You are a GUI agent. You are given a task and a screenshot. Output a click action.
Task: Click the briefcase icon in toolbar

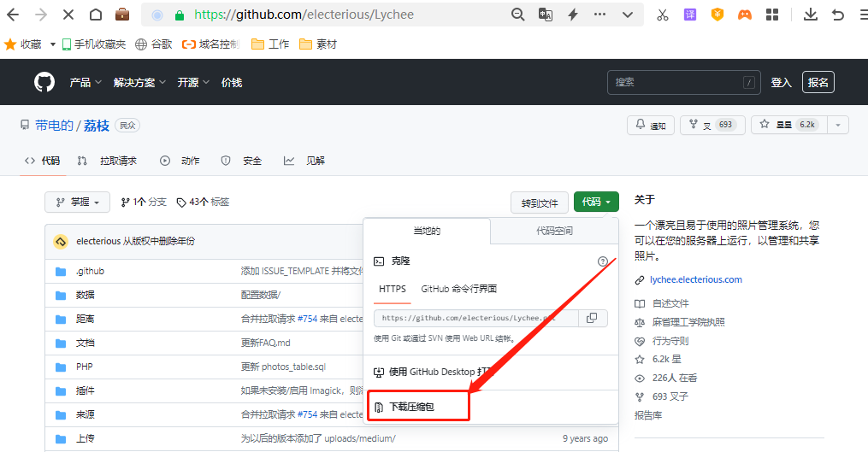pos(122,15)
